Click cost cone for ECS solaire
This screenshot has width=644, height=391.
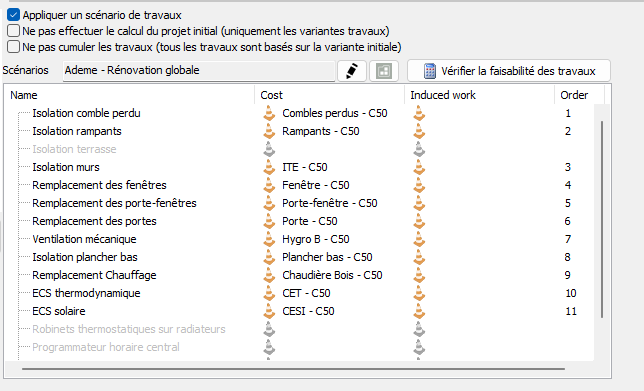pyautogui.click(x=269, y=311)
